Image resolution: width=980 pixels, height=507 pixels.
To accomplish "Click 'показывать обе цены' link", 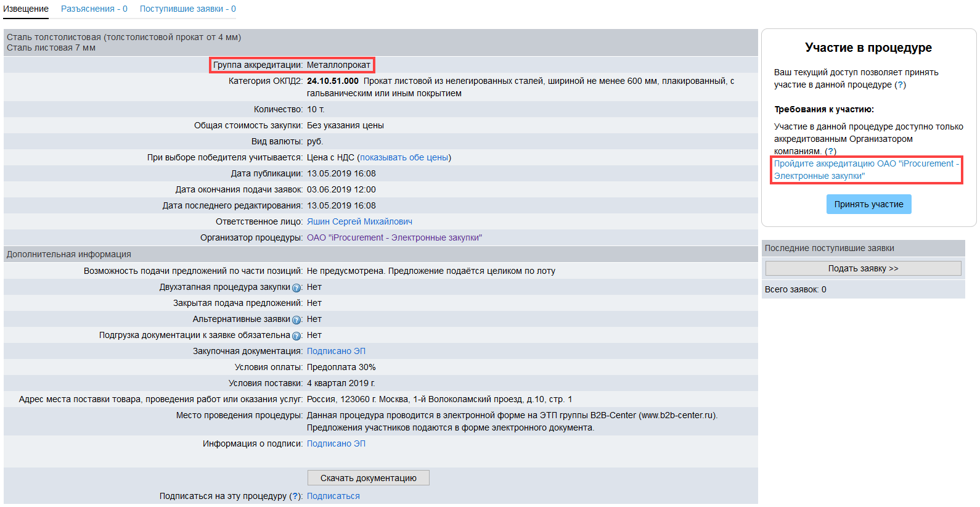I will [x=404, y=158].
